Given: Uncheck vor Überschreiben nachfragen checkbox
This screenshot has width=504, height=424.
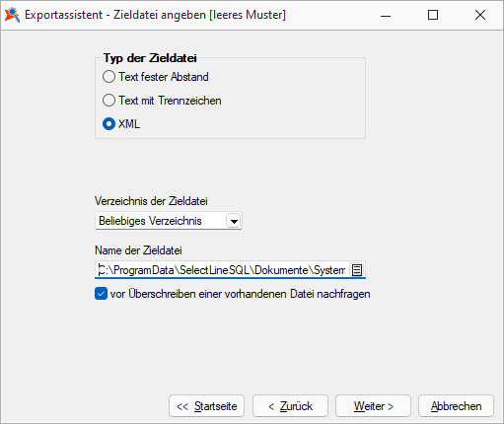Looking at the screenshot, I should (x=101, y=294).
